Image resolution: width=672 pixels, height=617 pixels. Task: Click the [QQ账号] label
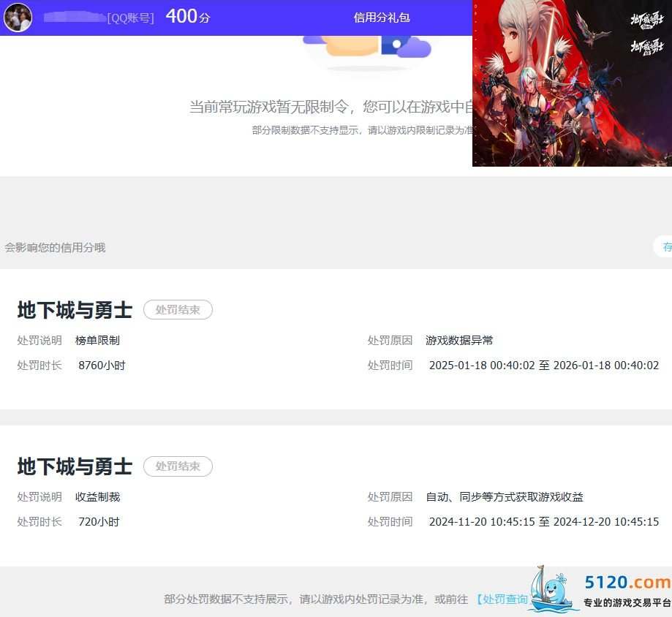130,18
